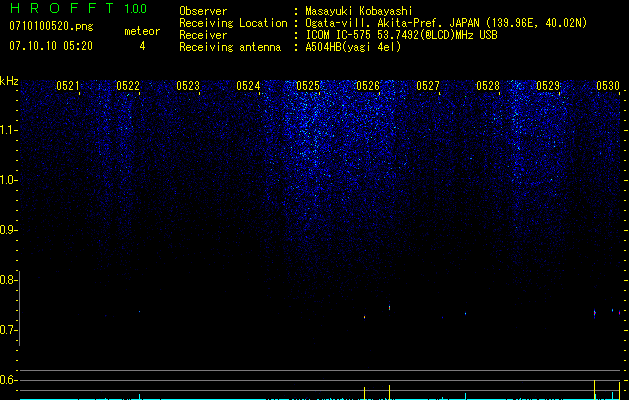Click the meteor count value 4
Screen dimensions: 629x400
[142, 46]
